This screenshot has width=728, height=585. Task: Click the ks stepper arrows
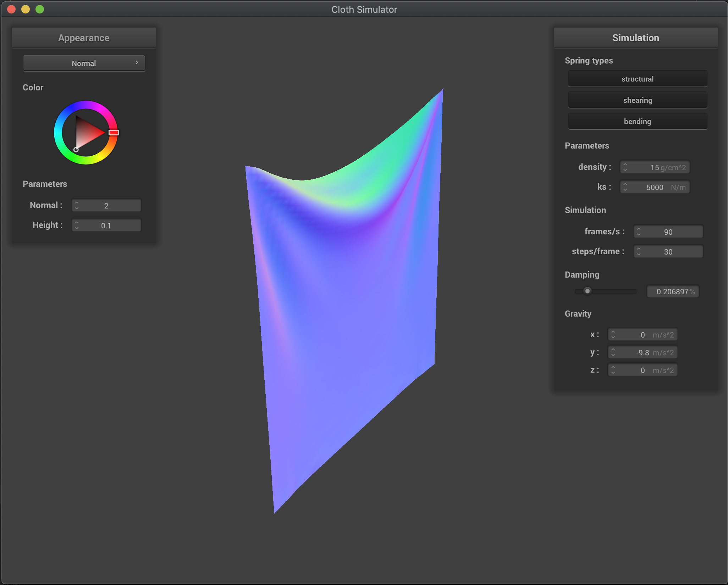click(625, 187)
